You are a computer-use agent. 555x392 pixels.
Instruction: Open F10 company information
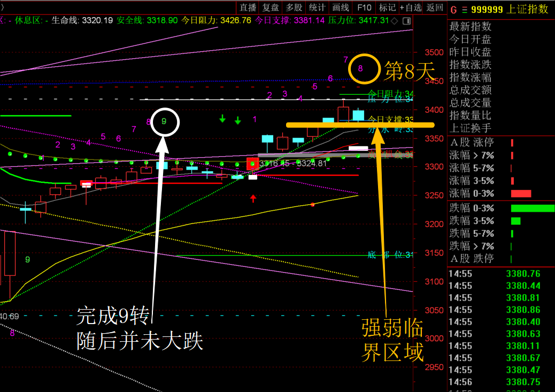[364, 7]
